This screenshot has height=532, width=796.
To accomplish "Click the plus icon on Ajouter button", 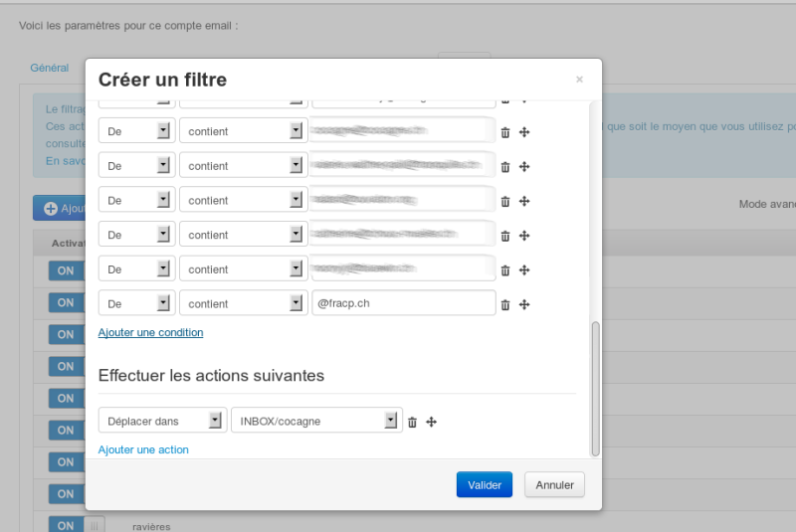I will [51, 209].
